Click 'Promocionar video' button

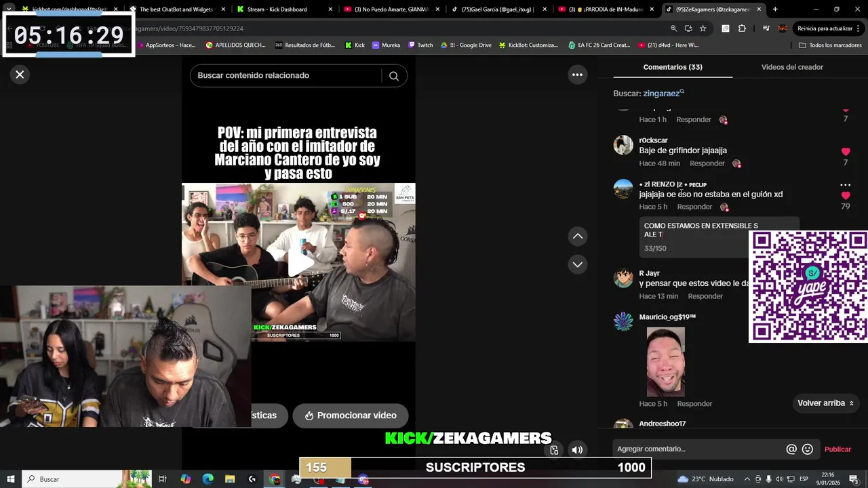(350, 415)
